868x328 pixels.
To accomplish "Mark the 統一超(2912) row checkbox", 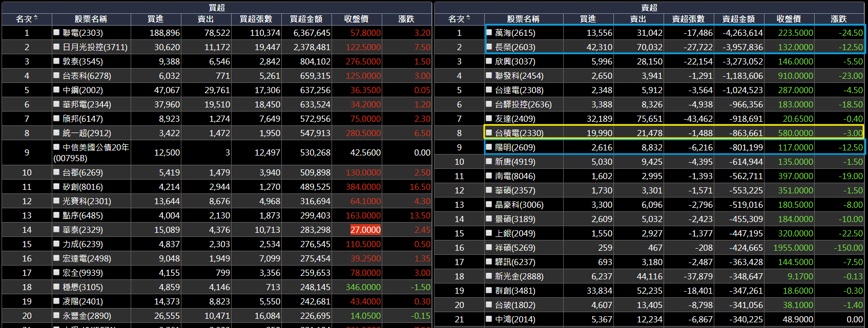I will click(x=56, y=133).
